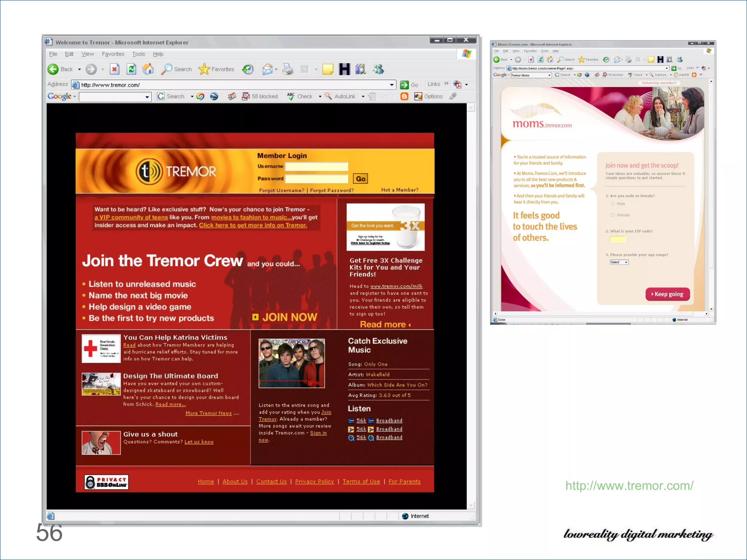This screenshot has width=747, height=560.
Task: Open the History icon in main toolbar
Action: [x=248, y=69]
